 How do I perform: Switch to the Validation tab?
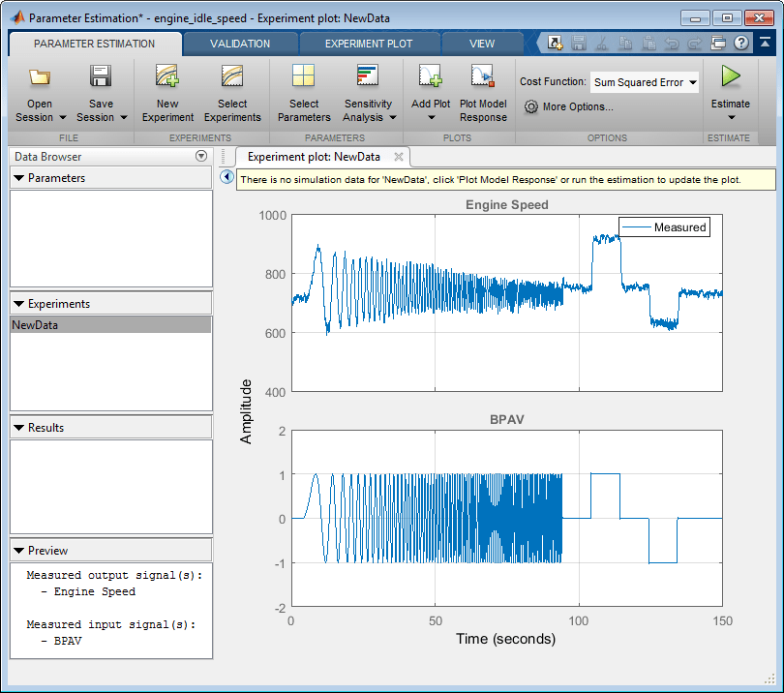[240, 44]
